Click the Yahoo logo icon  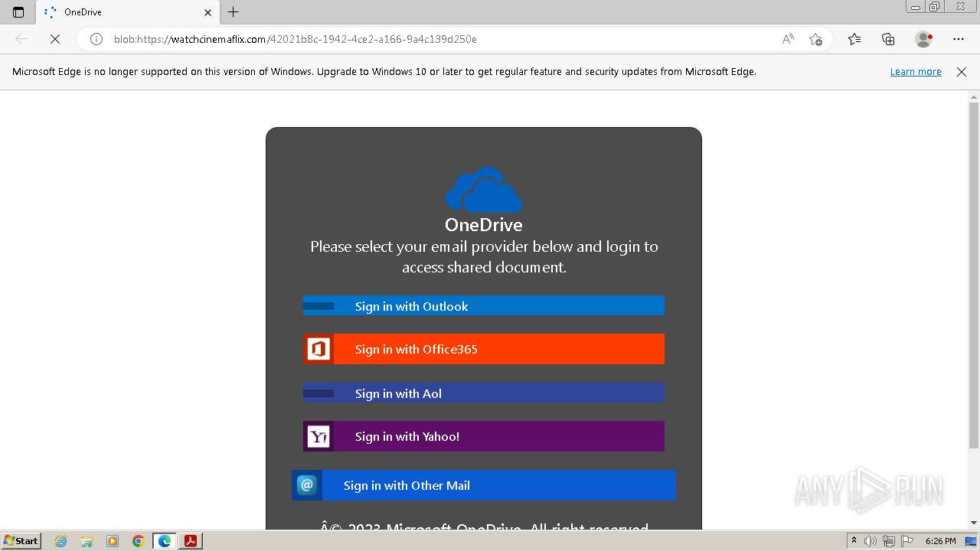[318, 436]
